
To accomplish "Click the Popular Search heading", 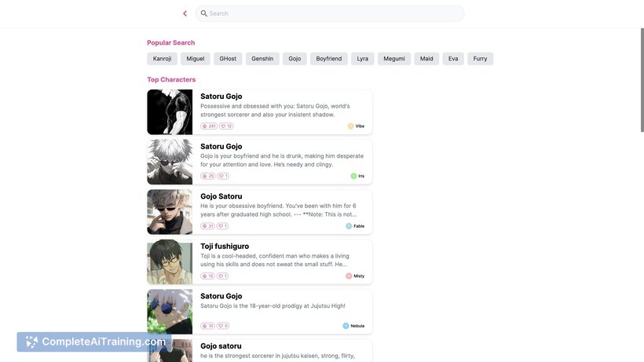I will pos(171,42).
